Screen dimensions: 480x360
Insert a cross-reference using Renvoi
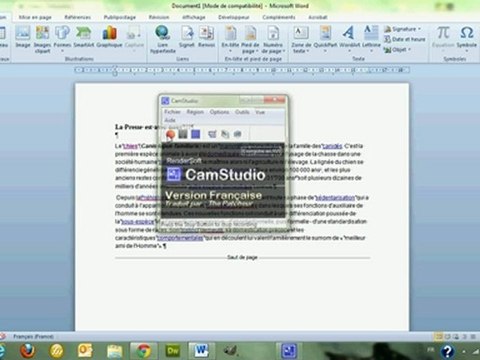coord(206,37)
